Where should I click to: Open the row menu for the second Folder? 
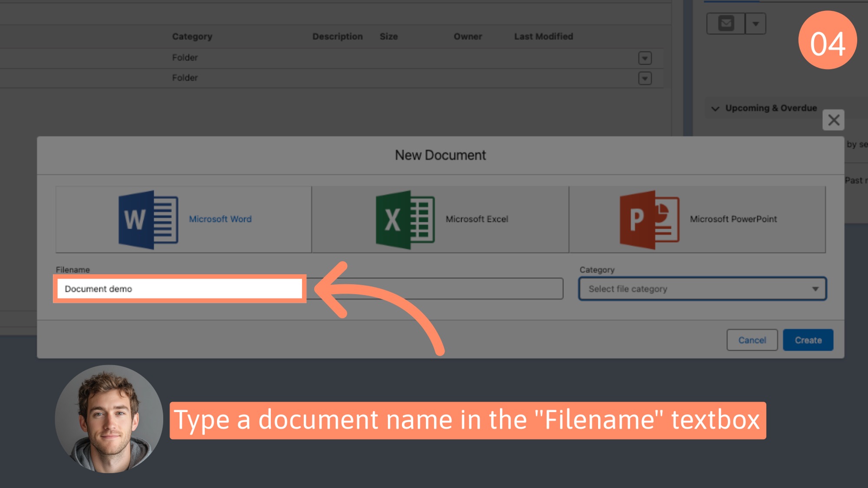pyautogui.click(x=645, y=79)
